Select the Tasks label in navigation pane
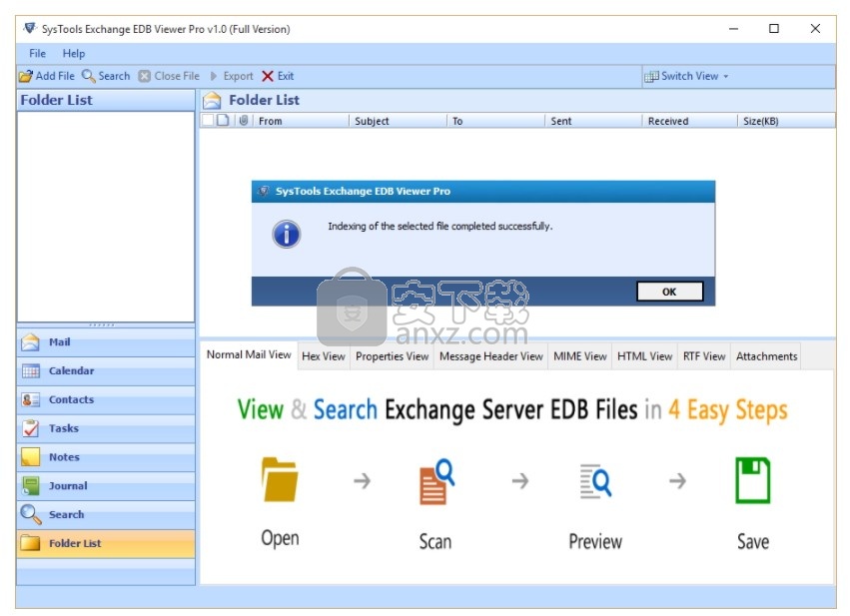Viewport: 850px width, 616px height. [64, 428]
